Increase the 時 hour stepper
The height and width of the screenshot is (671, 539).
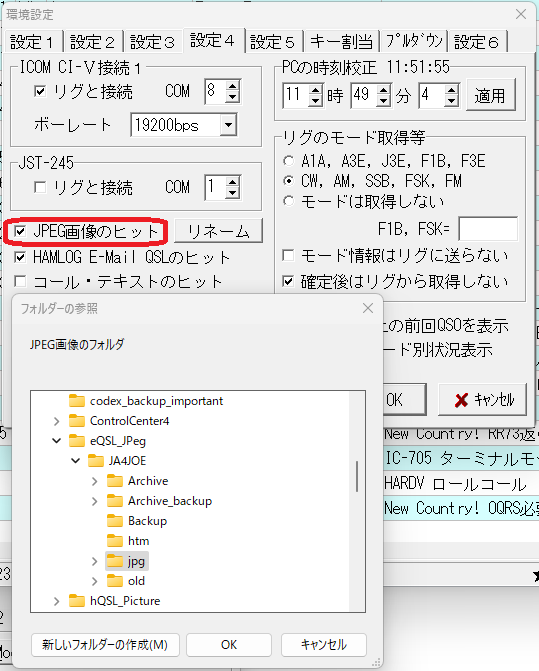tap(315, 89)
